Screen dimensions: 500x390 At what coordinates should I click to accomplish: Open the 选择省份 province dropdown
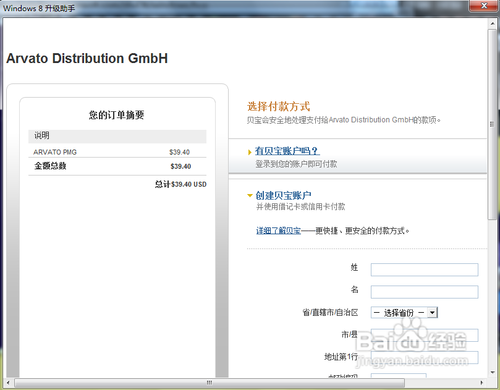point(404,313)
